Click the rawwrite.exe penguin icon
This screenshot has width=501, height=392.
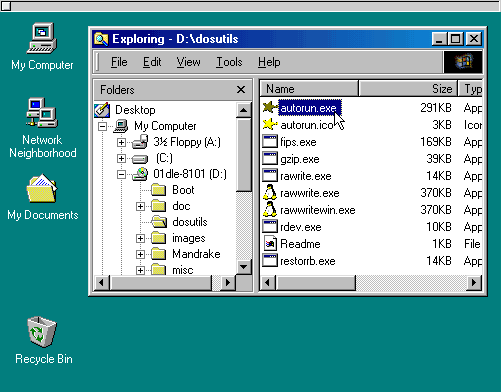coord(270,193)
